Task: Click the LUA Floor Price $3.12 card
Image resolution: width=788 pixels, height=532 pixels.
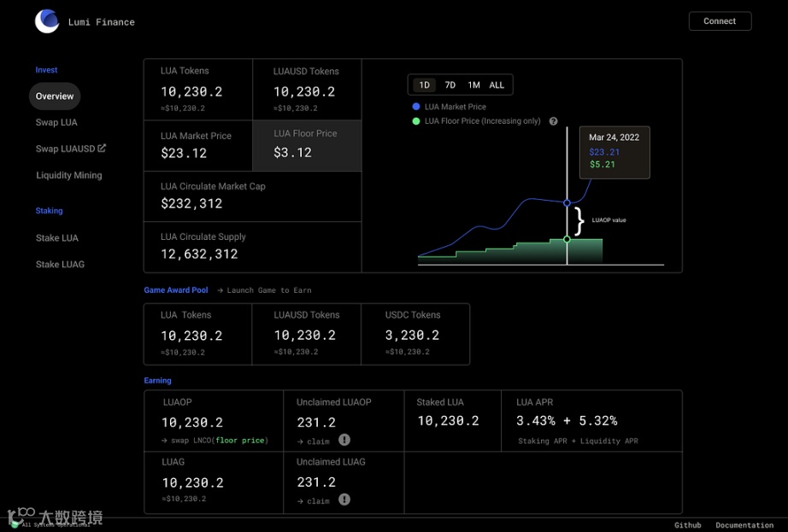Action: click(x=307, y=145)
